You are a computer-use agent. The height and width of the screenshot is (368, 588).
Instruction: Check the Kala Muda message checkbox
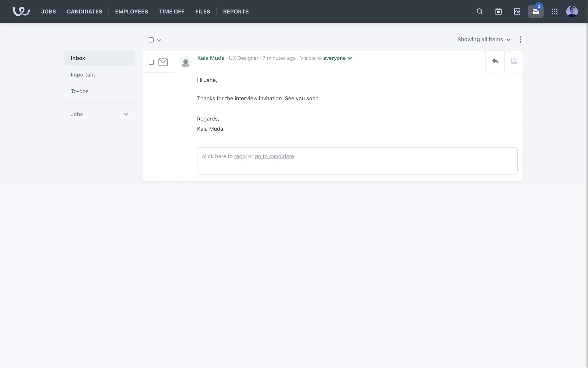pyautogui.click(x=151, y=62)
